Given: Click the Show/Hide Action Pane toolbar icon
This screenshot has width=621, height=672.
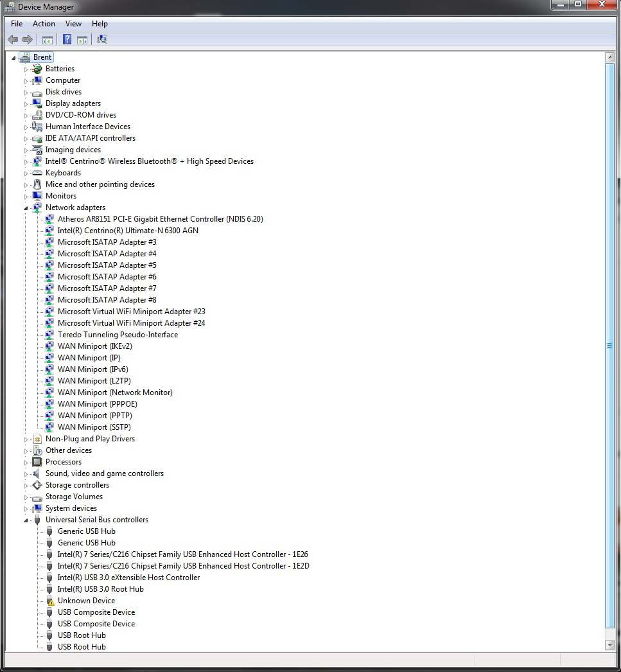Looking at the screenshot, I should point(82,40).
